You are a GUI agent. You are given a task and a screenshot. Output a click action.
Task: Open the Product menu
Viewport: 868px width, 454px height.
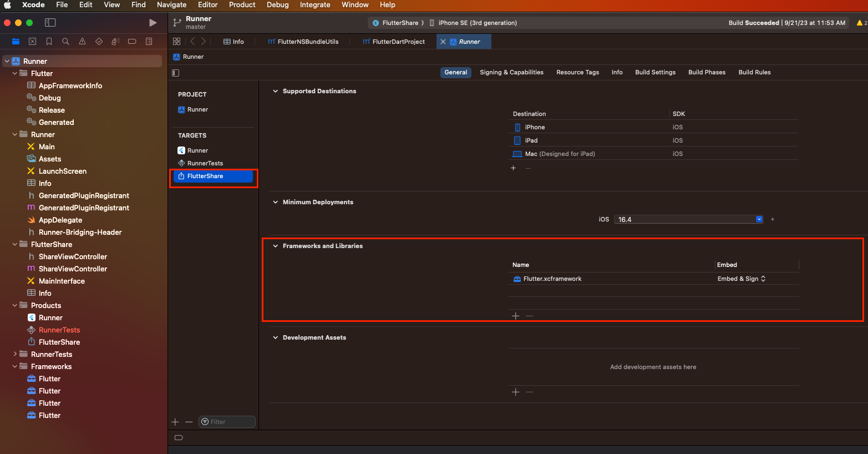(x=242, y=5)
